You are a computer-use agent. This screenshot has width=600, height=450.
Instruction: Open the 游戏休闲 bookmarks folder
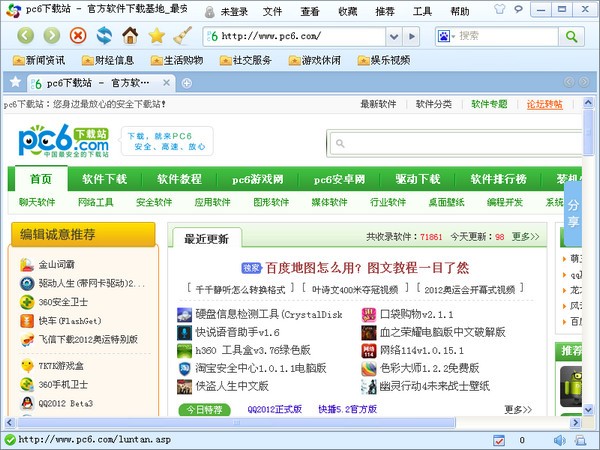315,60
